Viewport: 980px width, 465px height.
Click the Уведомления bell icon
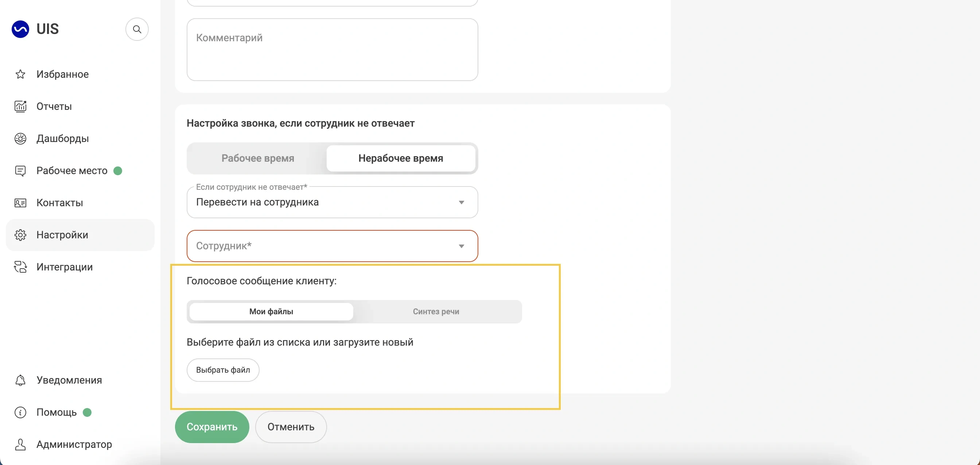point(20,380)
